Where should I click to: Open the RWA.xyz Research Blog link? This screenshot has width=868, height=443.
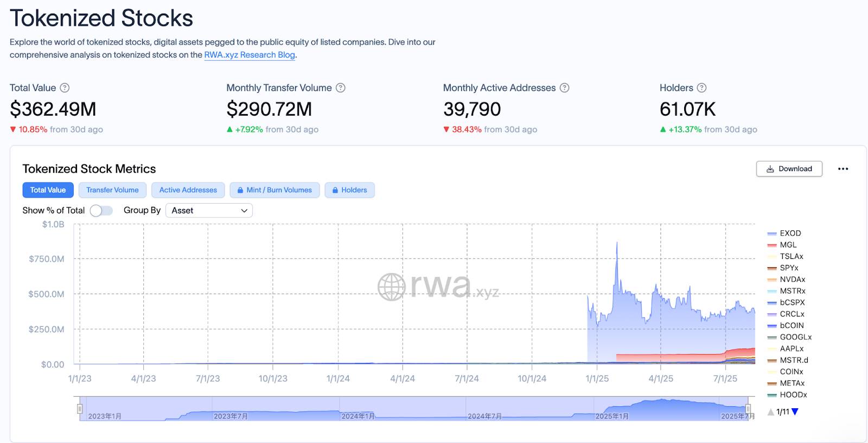(250, 55)
